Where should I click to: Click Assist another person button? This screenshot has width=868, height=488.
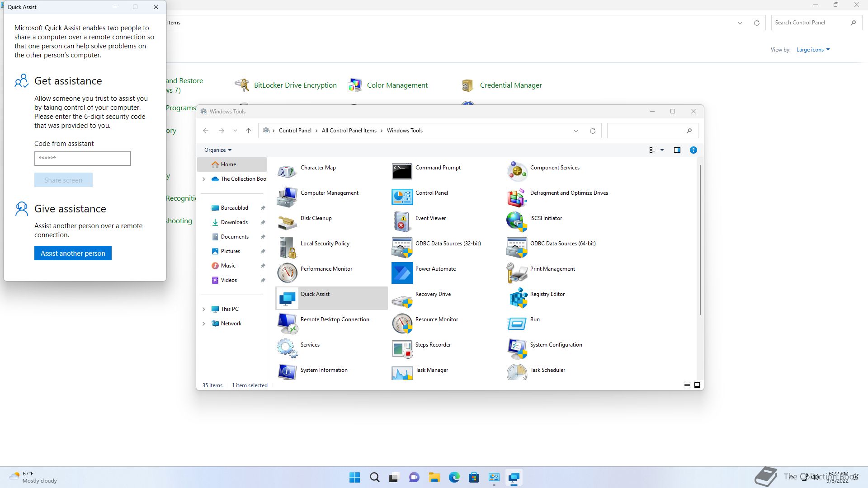[73, 253]
